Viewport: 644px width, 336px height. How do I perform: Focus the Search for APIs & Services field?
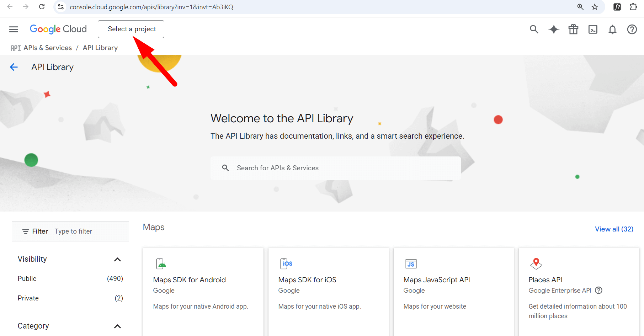coord(335,168)
